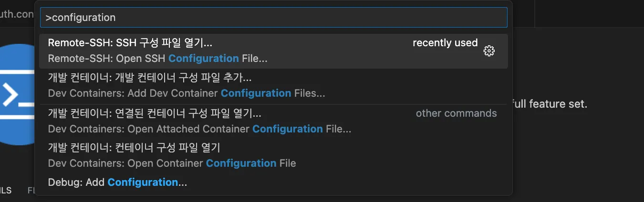This screenshot has width=644, height=202.
Task: Switch to the partially visible editor tab at top left
Action: [17, 14]
